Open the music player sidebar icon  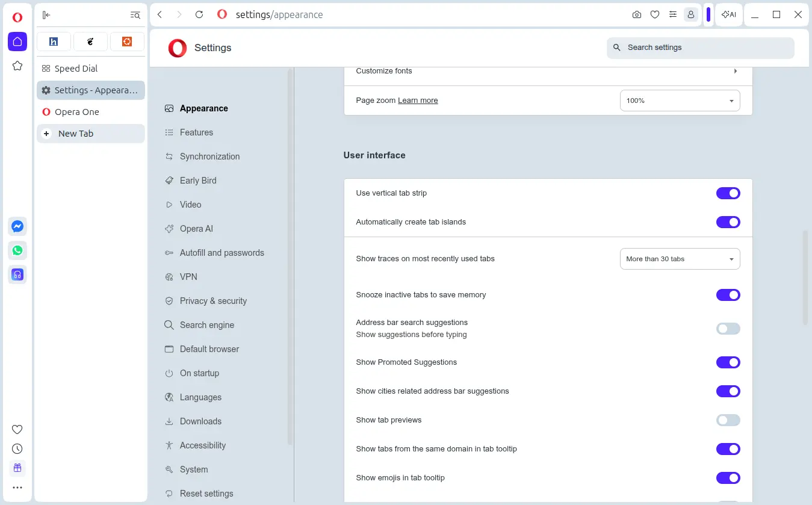click(17, 274)
